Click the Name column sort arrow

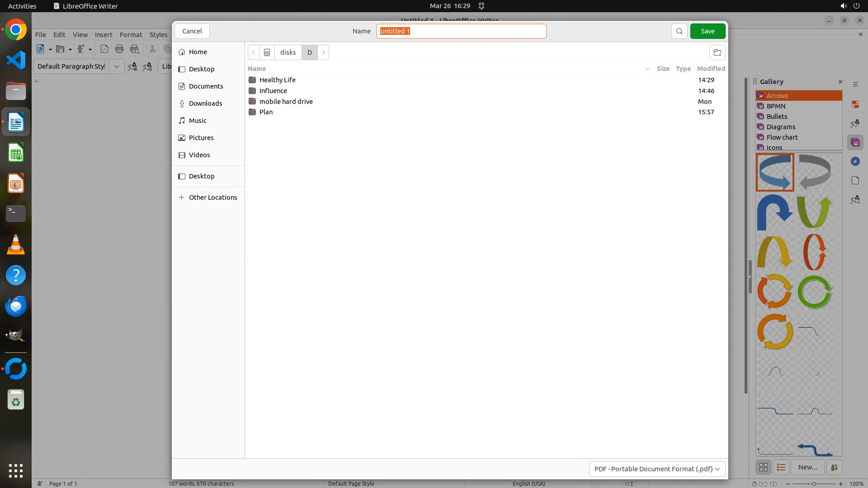click(x=647, y=69)
